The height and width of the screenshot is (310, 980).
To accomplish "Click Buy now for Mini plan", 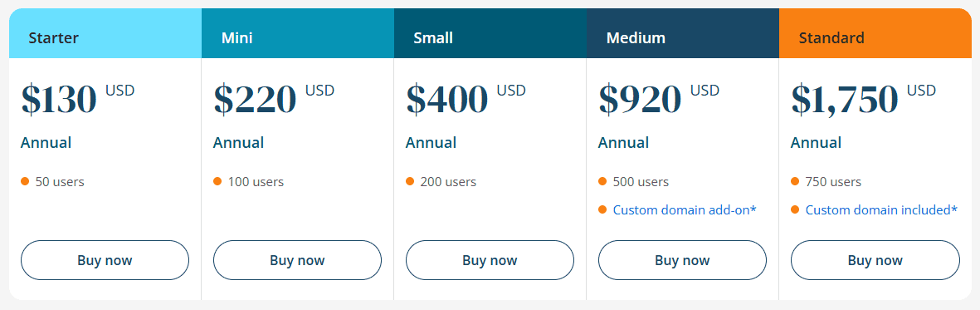I will [298, 260].
